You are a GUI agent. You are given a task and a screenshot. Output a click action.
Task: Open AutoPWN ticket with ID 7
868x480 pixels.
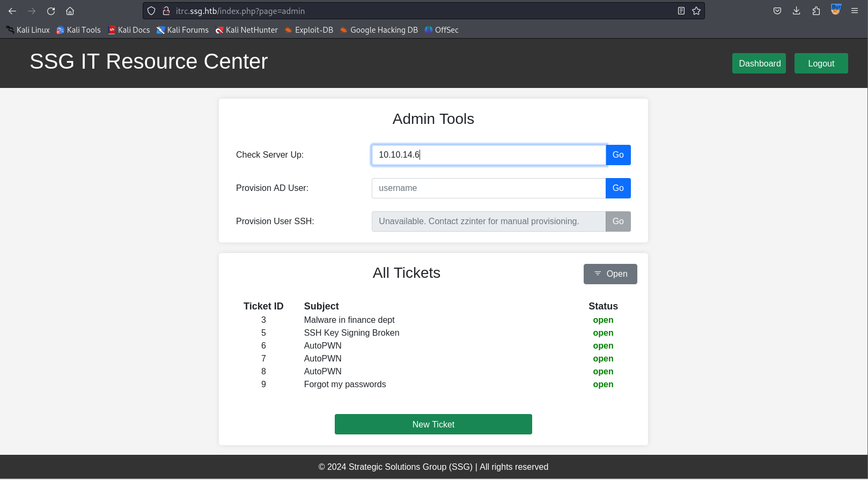click(322, 359)
